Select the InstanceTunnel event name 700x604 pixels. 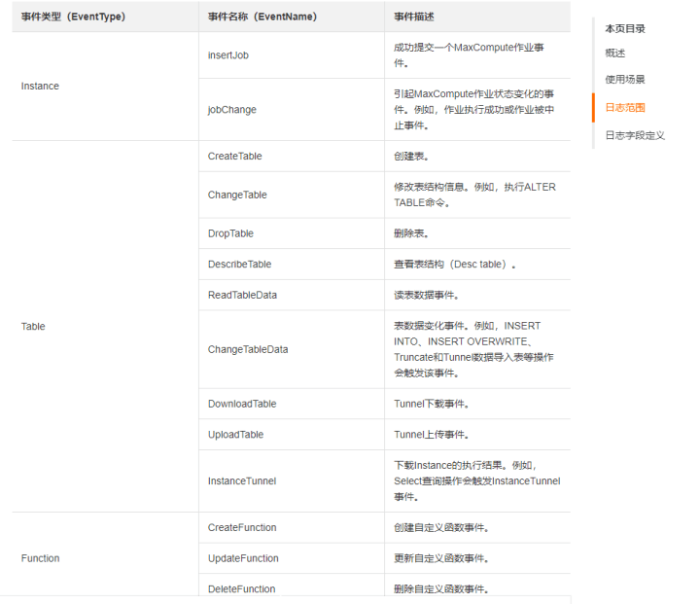242,480
